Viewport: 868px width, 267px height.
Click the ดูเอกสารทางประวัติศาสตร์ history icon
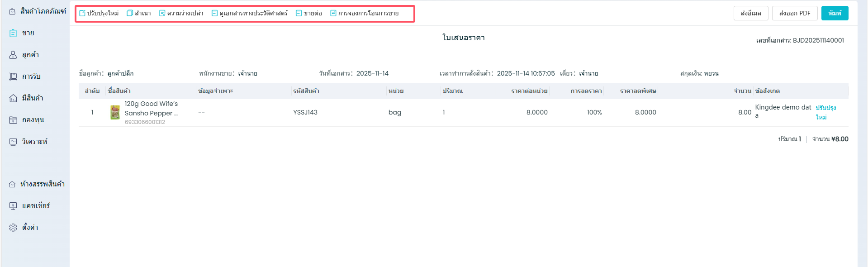215,13
